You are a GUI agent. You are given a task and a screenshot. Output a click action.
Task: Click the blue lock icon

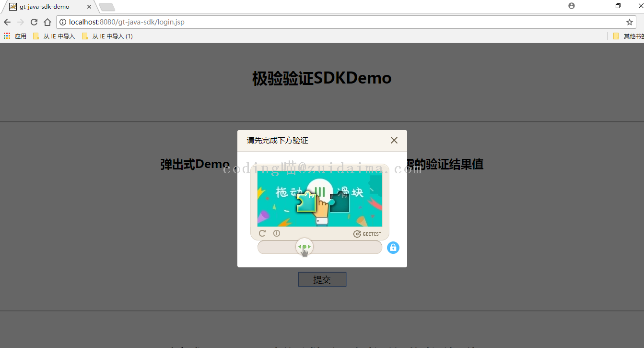tap(393, 248)
